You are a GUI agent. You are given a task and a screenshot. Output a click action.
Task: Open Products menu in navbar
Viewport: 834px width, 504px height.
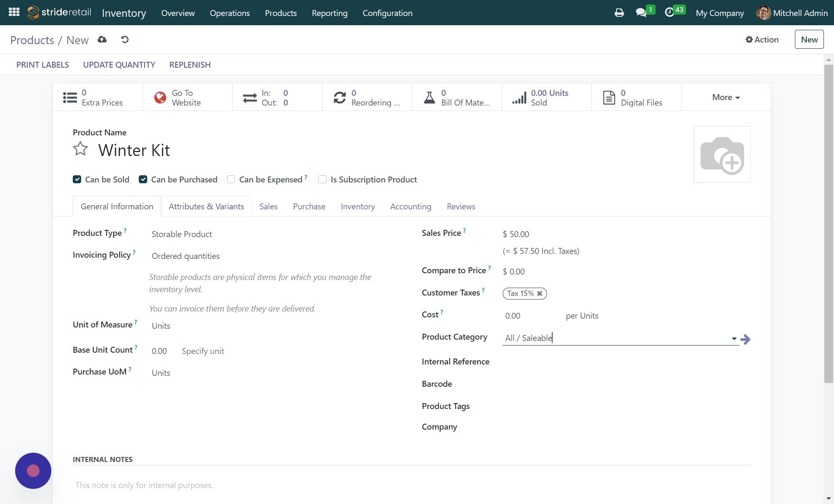coord(281,13)
